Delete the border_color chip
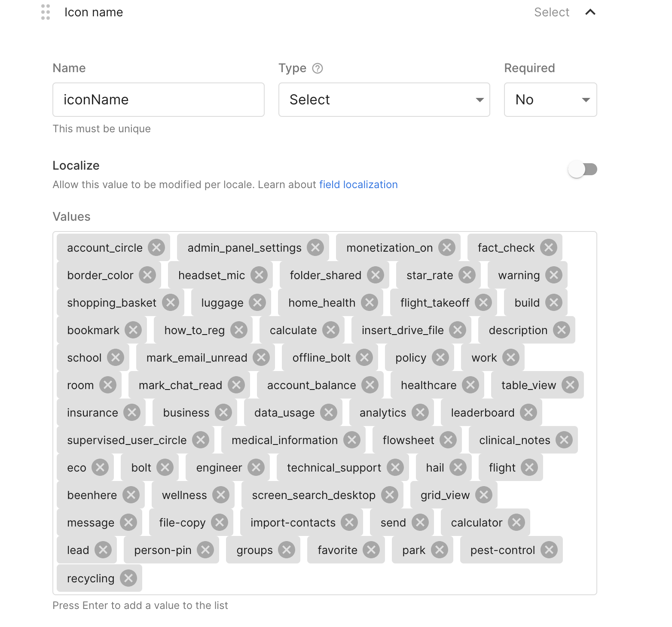 pyautogui.click(x=147, y=275)
